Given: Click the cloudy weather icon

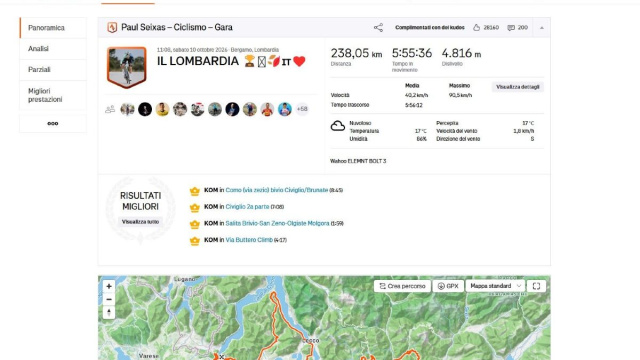Looking at the screenshot, I should (338, 126).
